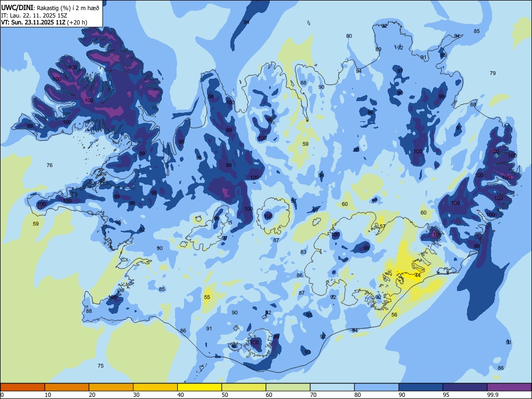Click the humidity value 76 over the western sea

(x=49, y=165)
